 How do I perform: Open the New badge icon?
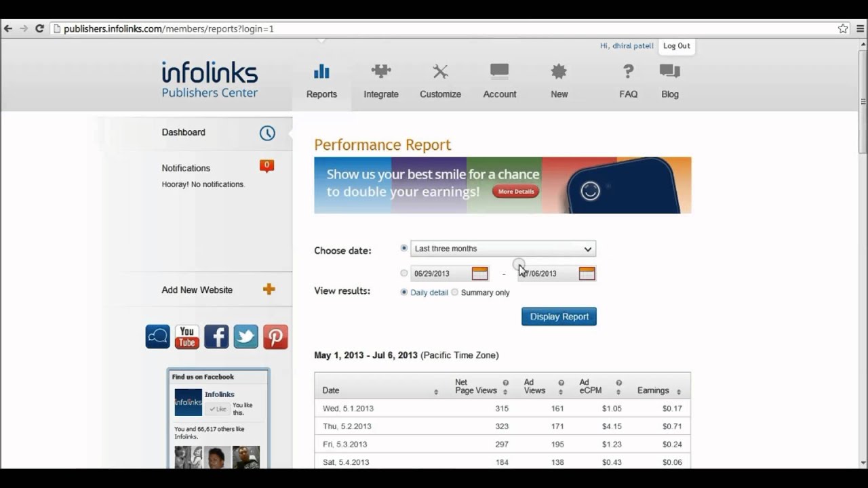(559, 71)
